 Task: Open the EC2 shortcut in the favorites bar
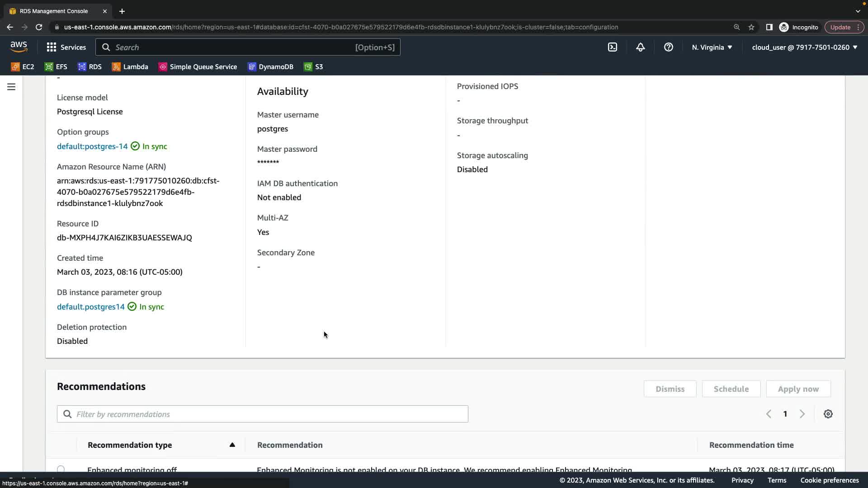click(x=23, y=66)
